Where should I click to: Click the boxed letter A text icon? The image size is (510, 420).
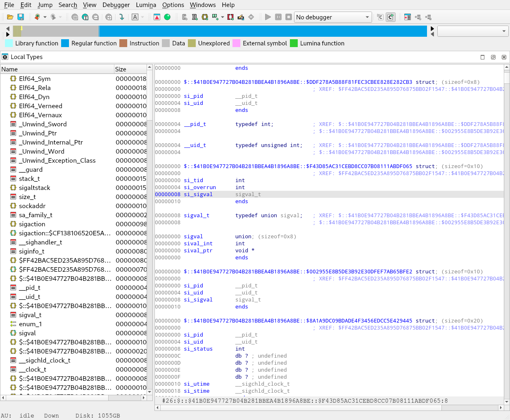pos(135,17)
